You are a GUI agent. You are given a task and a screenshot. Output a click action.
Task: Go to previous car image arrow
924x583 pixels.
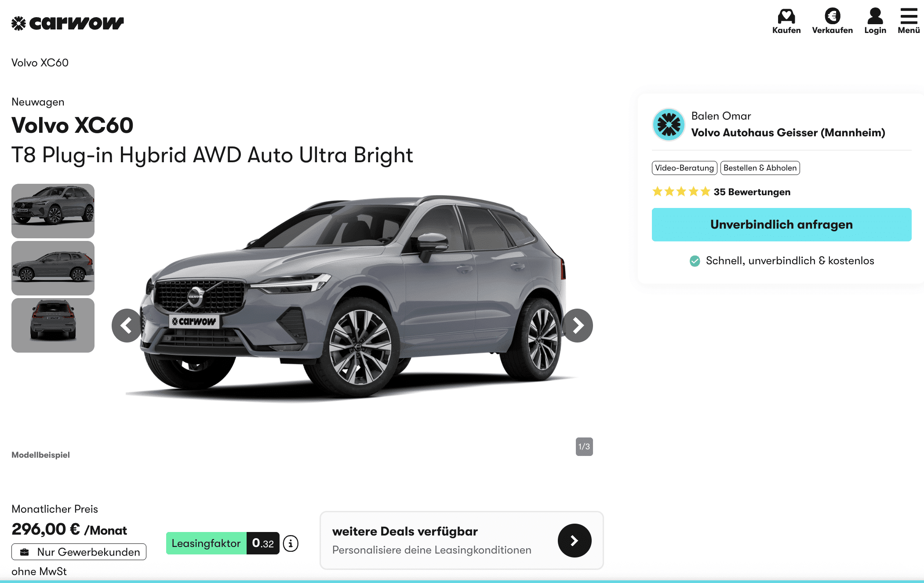pyautogui.click(x=127, y=325)
